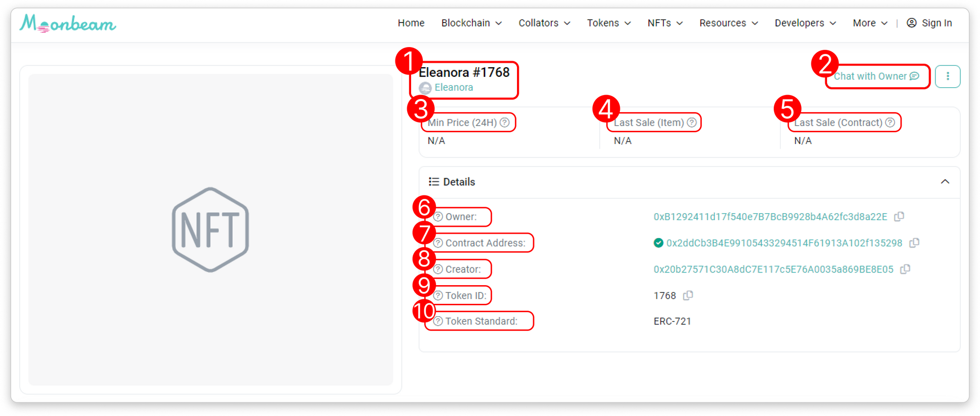This screenshot has width=980, height=416.
Task: Click the NFT placeholder image
Action: pos(211,229)
